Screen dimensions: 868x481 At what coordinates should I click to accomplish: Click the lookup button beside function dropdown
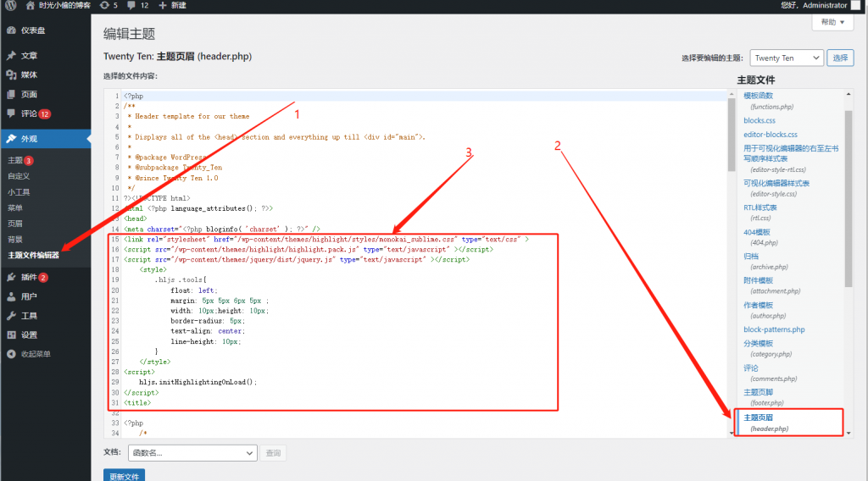coord(273,453)
